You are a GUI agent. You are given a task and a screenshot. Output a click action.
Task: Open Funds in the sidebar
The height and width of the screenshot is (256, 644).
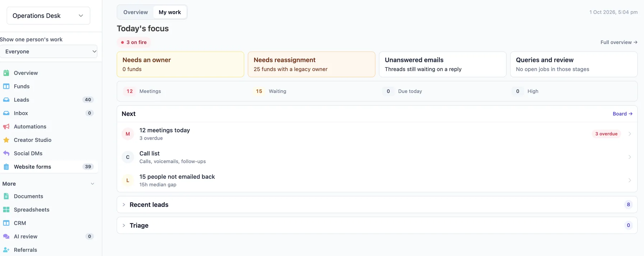[48, 86]
